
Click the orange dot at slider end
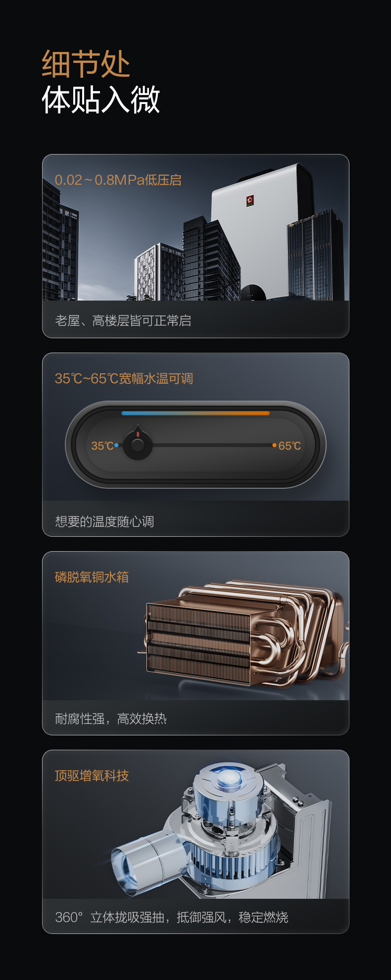point(274,445)
